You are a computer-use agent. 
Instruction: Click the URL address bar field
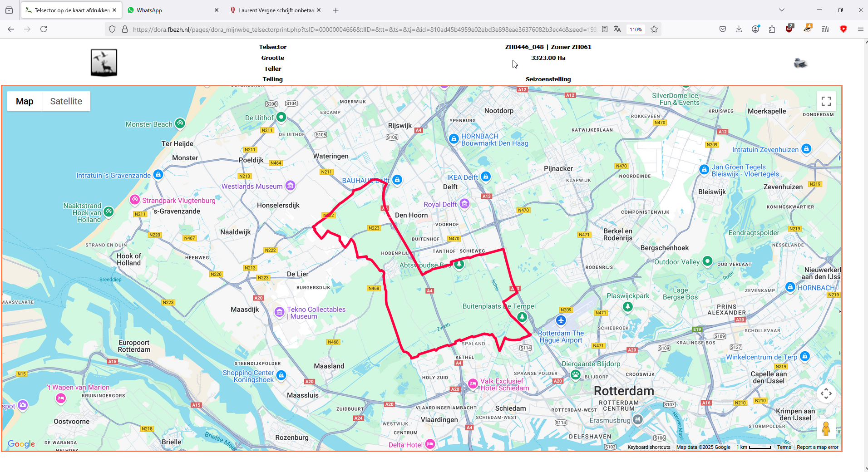[364, 29]
